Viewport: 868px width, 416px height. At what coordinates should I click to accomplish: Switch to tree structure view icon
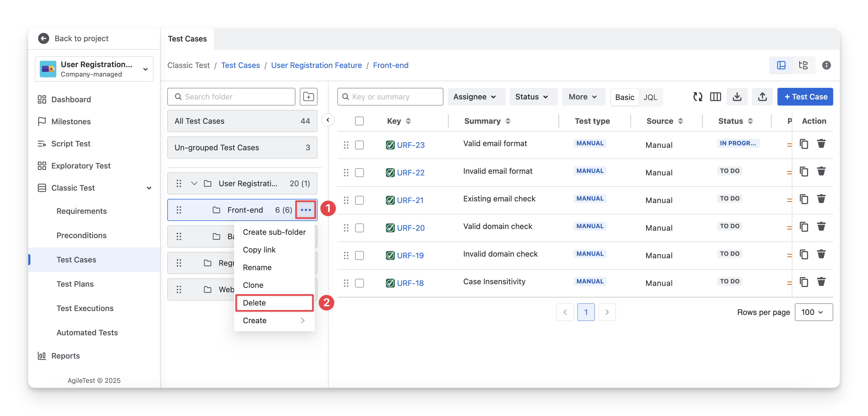coord(803,65)
